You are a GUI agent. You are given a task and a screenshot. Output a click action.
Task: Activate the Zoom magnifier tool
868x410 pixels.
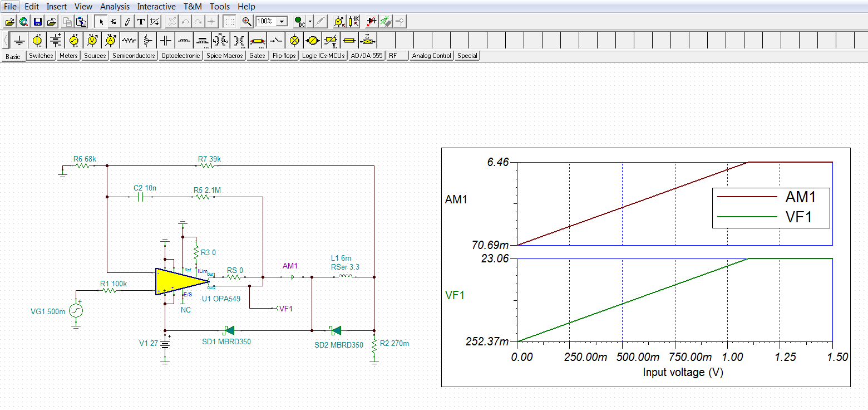[246, 21]
